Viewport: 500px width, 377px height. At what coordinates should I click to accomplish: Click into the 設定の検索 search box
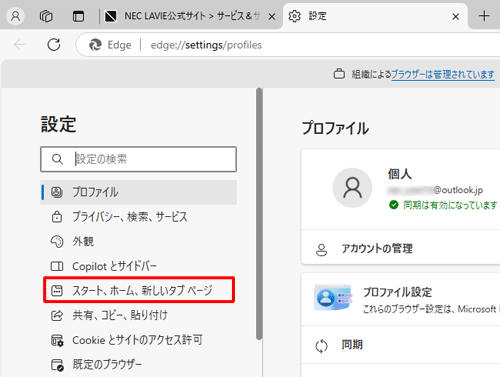pyautogui.click(x=138, y=159)
